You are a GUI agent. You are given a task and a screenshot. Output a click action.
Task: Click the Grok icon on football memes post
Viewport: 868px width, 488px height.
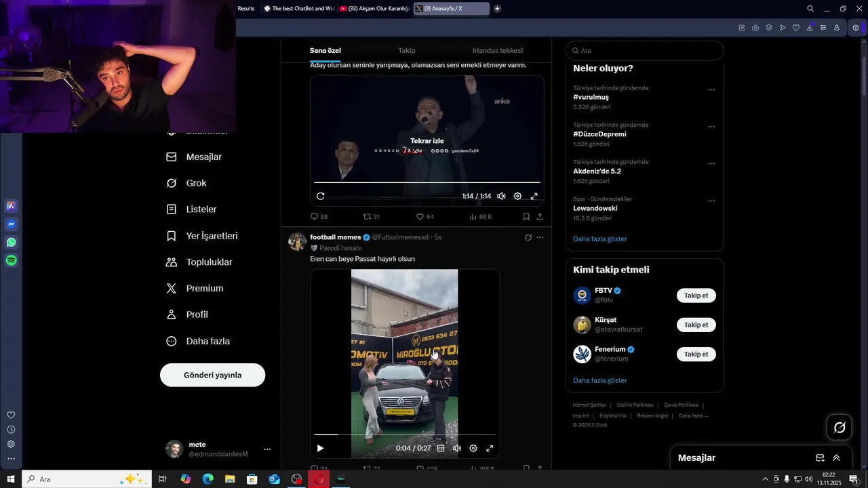pyautogui.click(x=528, y=237)
